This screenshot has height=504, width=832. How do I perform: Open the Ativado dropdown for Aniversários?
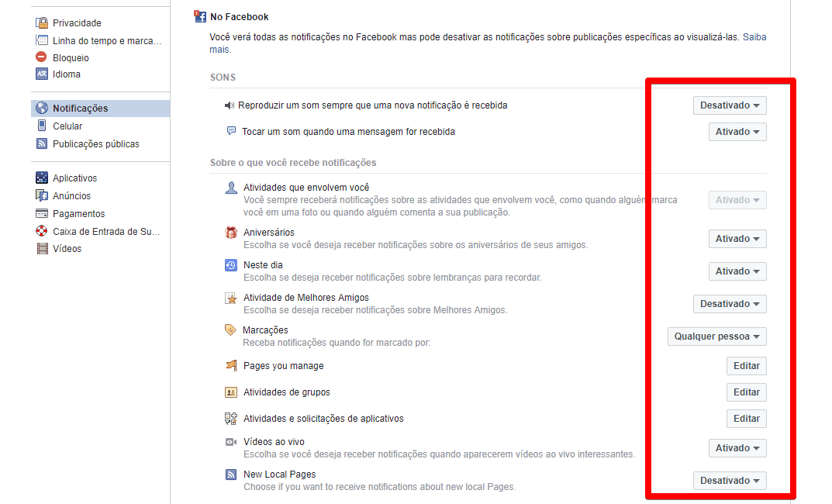[x=737, y=239]
